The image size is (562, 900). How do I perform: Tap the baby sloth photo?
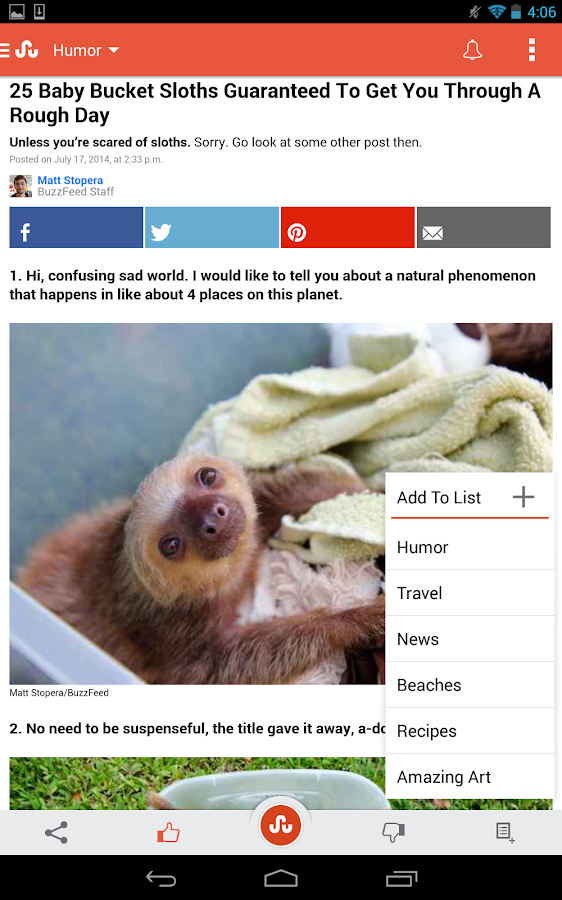[197, 503]
